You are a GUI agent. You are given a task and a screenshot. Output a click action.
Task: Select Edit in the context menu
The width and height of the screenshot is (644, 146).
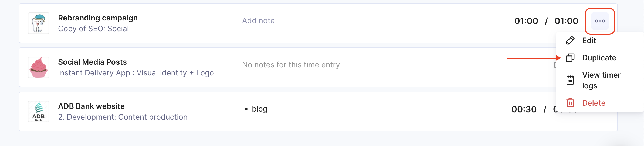589,40
